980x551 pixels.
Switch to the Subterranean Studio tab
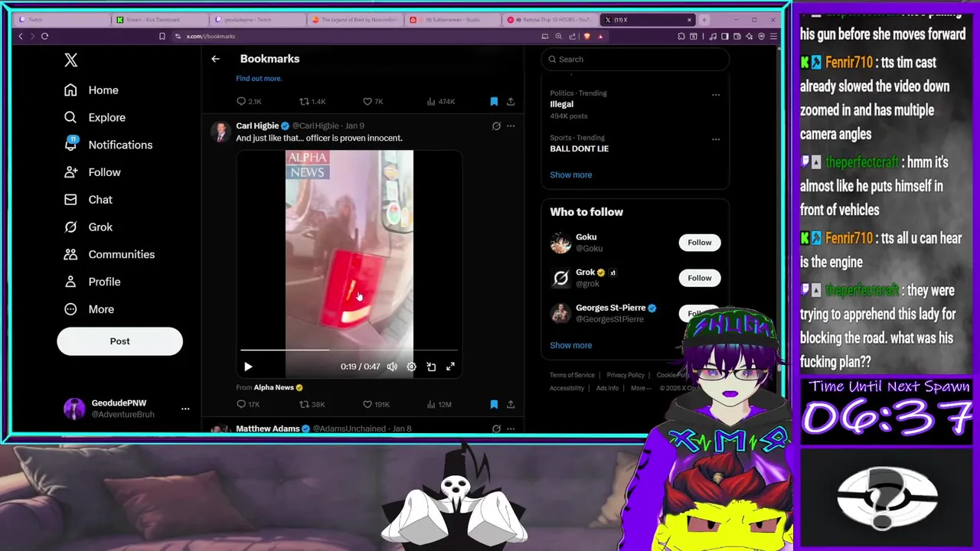(452, 20)
